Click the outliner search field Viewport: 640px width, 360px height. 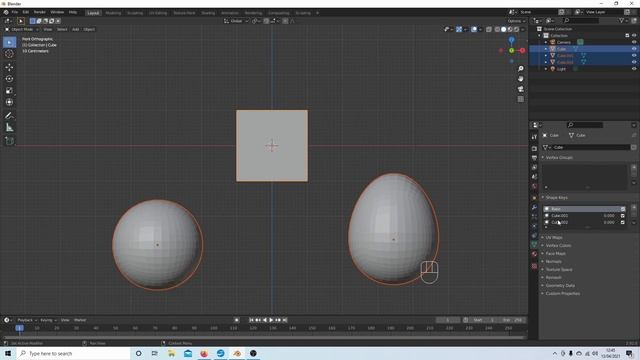581,20
